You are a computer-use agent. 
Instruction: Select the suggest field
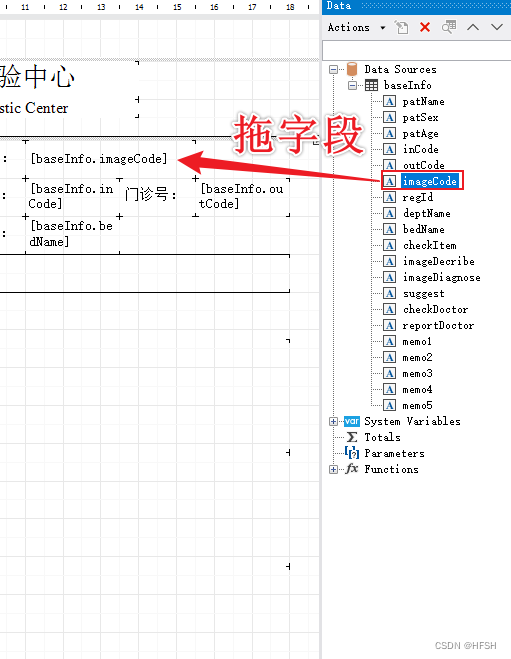coord(423,294)
